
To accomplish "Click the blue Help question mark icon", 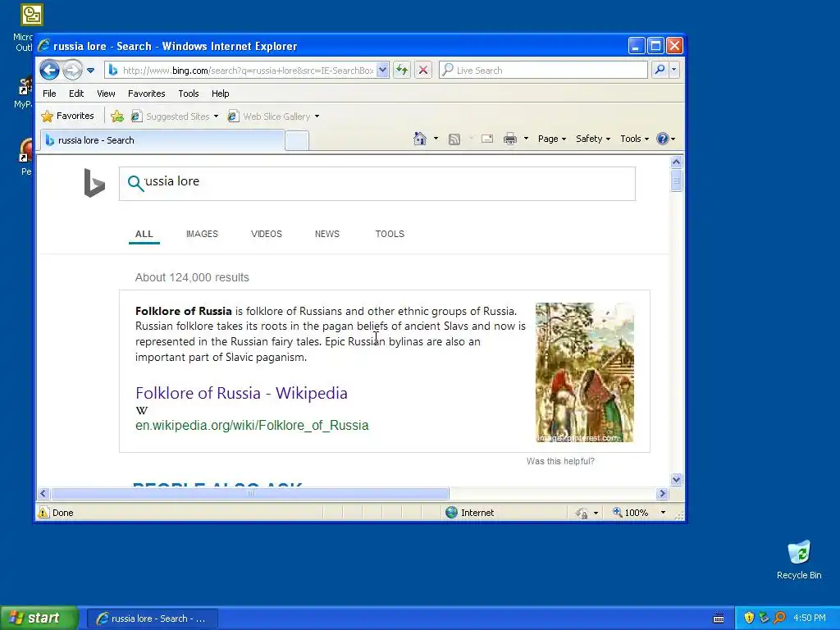I will 663,139.
